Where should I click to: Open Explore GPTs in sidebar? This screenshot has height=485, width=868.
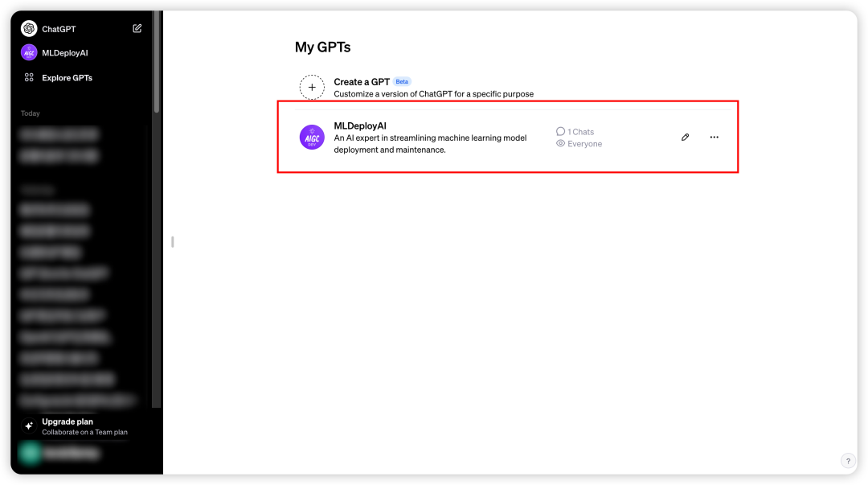(x=67, y=77)
